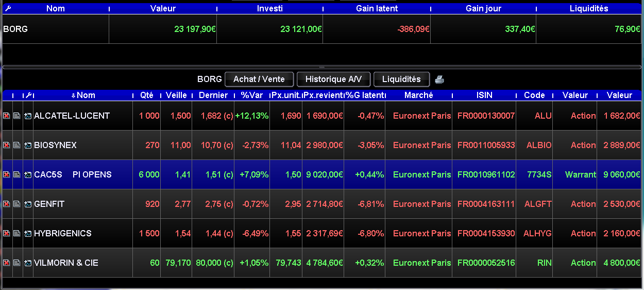Select the HYBRIGENICS name cell
The height and width of the screenshot is (290, 644).
[83, 234]
